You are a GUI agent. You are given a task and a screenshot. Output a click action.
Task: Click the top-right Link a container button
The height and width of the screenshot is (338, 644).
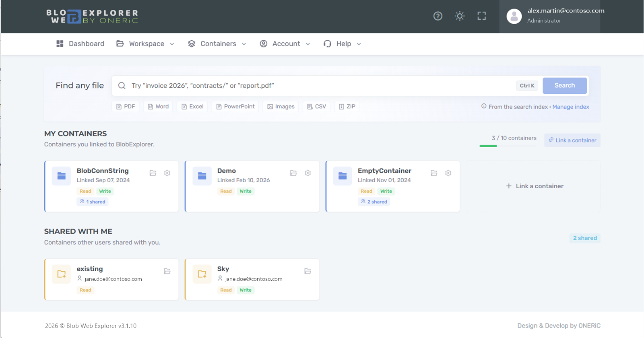(x=572, y=140)
